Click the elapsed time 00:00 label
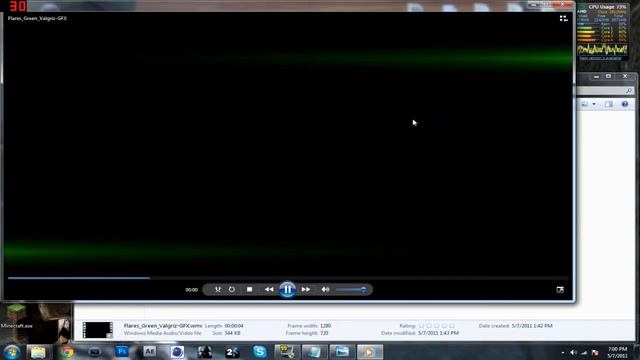This screenshot has height=360, width=640. [191, 290]
